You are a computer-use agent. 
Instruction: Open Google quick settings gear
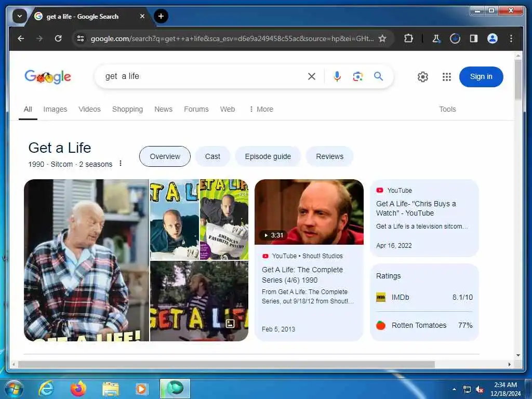tap(423, 77)
